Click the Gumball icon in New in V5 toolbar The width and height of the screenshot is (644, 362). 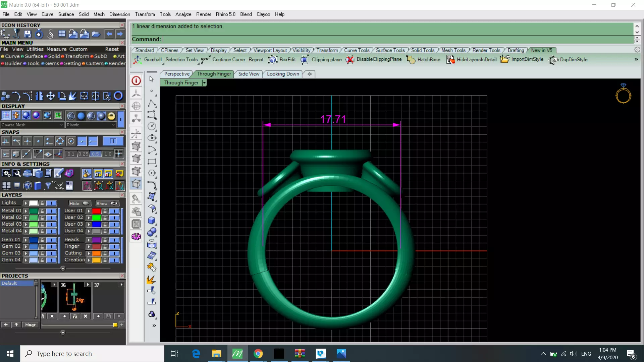138,60
